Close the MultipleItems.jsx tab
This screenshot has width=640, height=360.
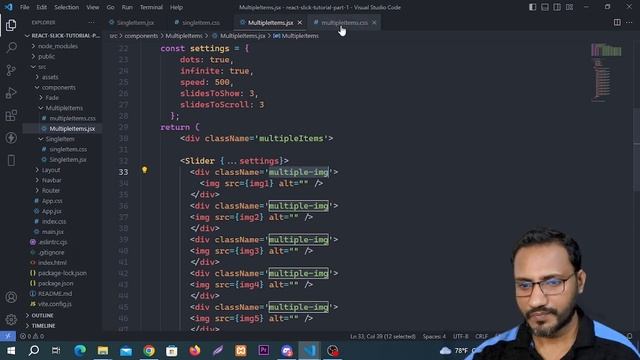tap(300, 22)
